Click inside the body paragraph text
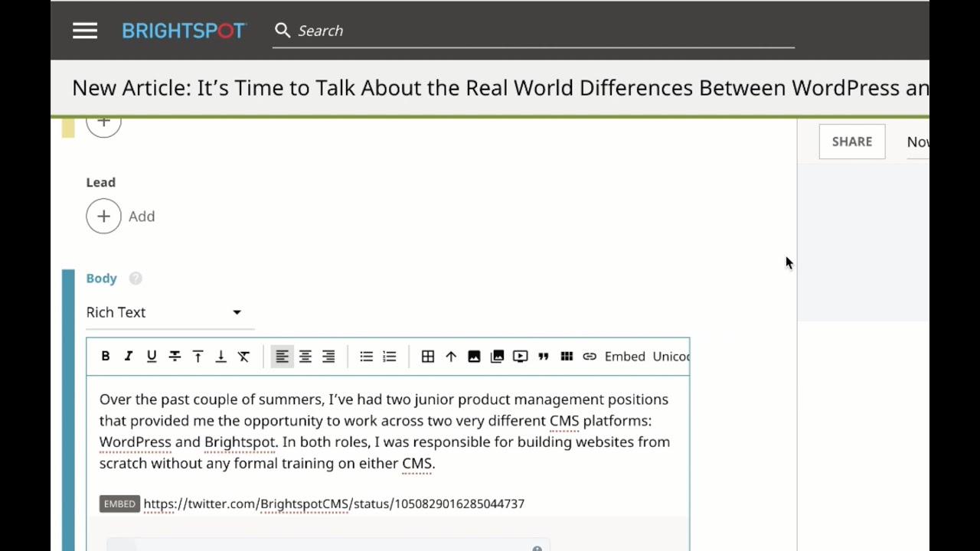 click(385, 431)
